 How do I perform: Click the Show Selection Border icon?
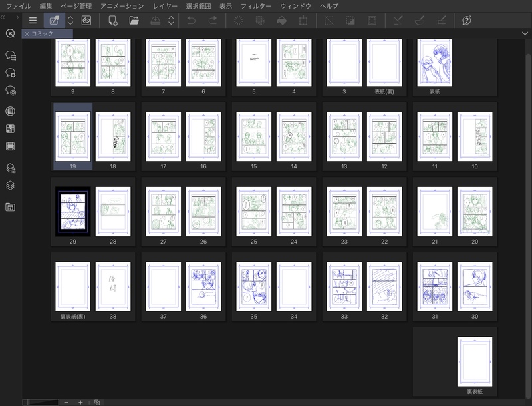coord(372,21)
